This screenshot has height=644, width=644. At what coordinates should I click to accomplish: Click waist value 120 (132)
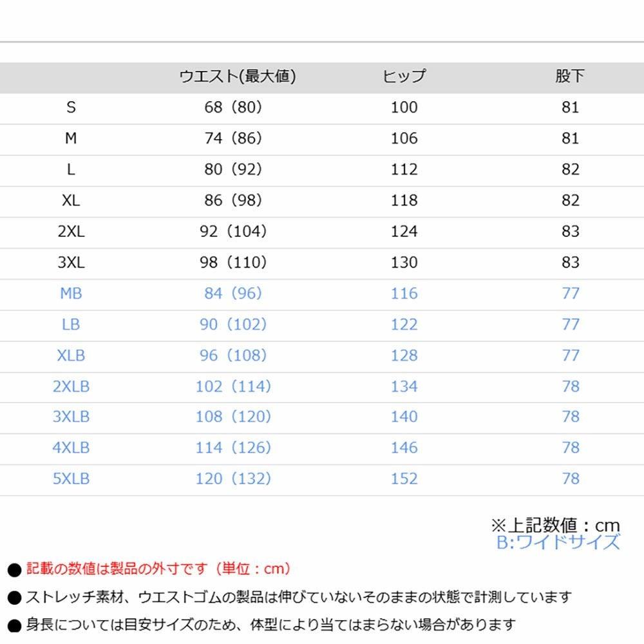[x=233, y=479]
